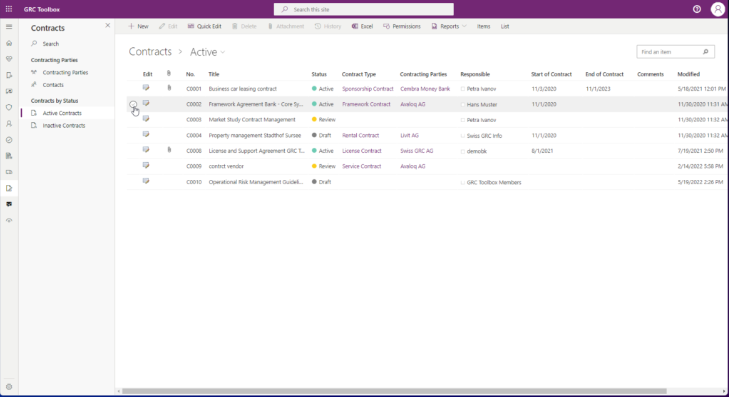
Task: Open the user profile avatar
Action: coord(717,9)
